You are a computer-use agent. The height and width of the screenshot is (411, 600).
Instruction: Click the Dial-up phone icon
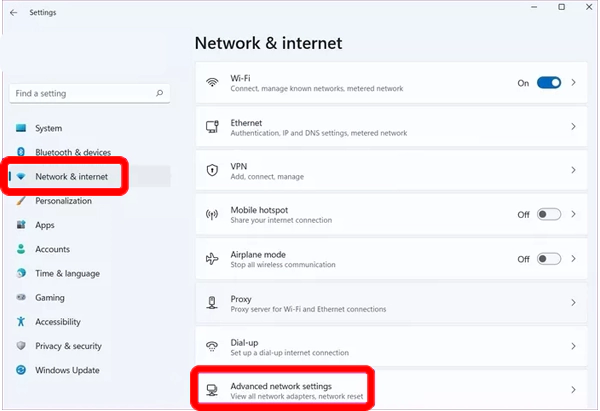coord(212,346)
